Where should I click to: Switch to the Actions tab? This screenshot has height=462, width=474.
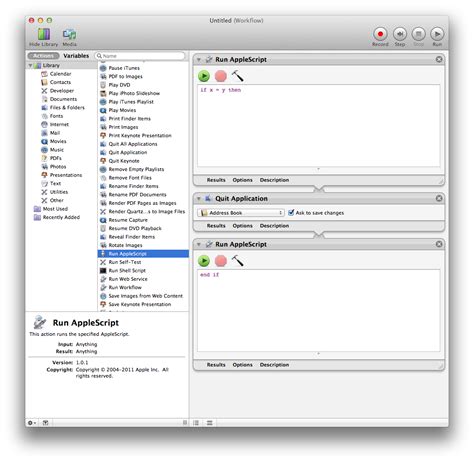pyautogui.click(x=43, y=56)
